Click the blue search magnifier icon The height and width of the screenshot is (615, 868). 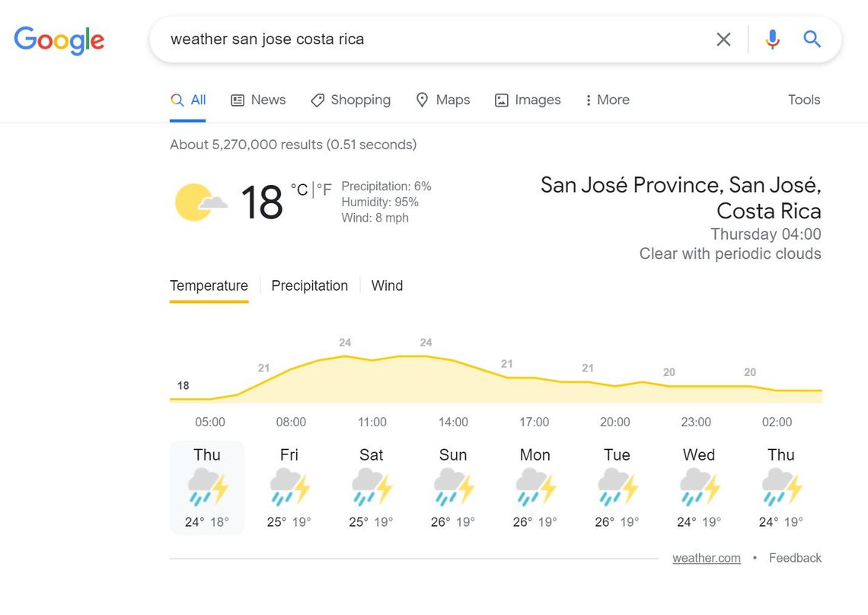click(812, 40)
